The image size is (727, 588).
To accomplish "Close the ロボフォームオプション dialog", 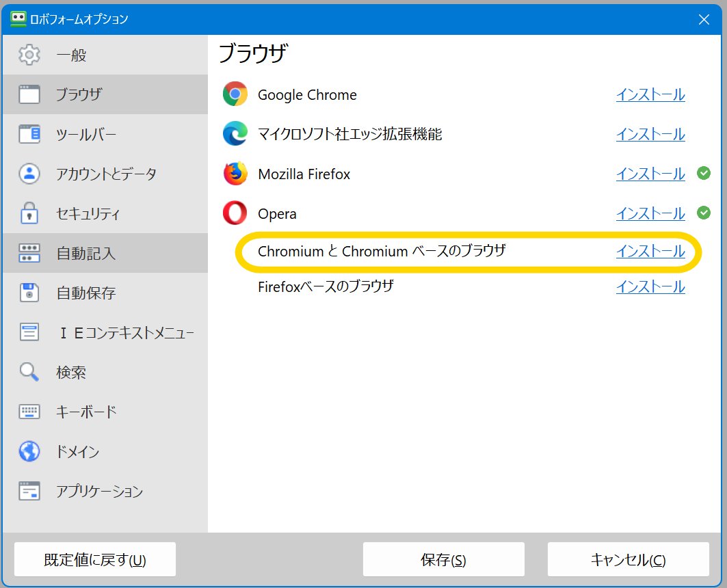I will click(x=704, y=19).
